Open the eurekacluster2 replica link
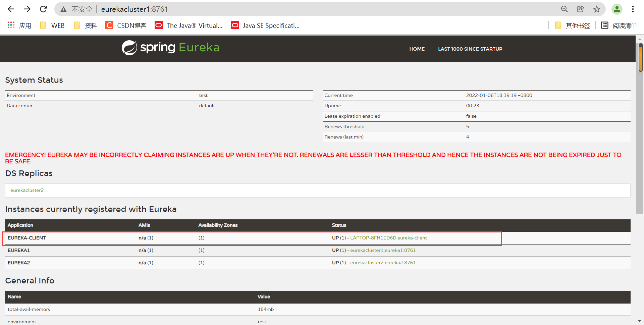This screenshot has width=644, height=325. [27, 190]
